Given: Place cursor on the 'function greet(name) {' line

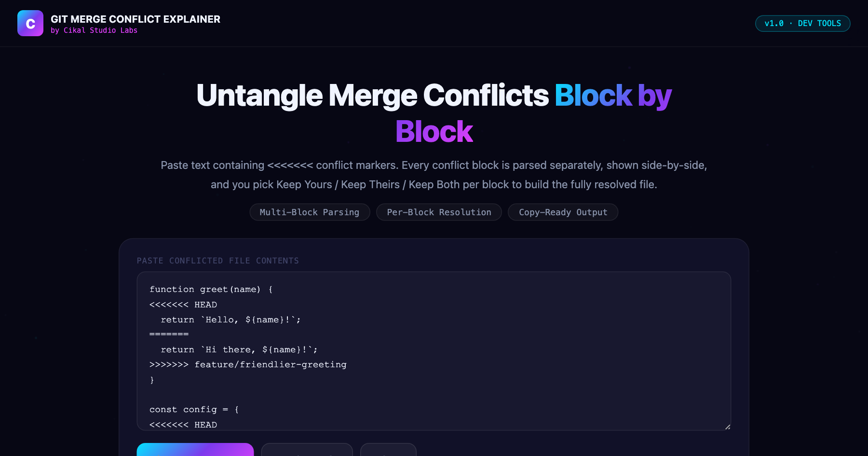Looking at the screenshot, I should (211, 290).
